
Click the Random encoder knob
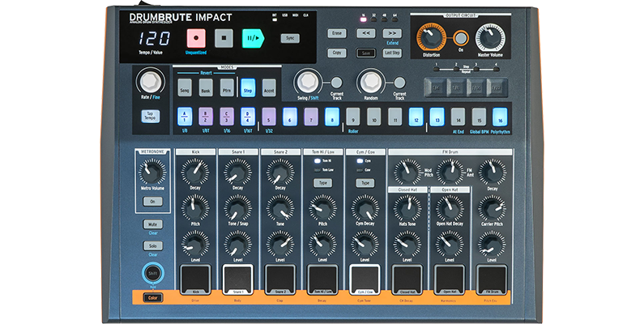pyautogui.click(x=371, y=82)
